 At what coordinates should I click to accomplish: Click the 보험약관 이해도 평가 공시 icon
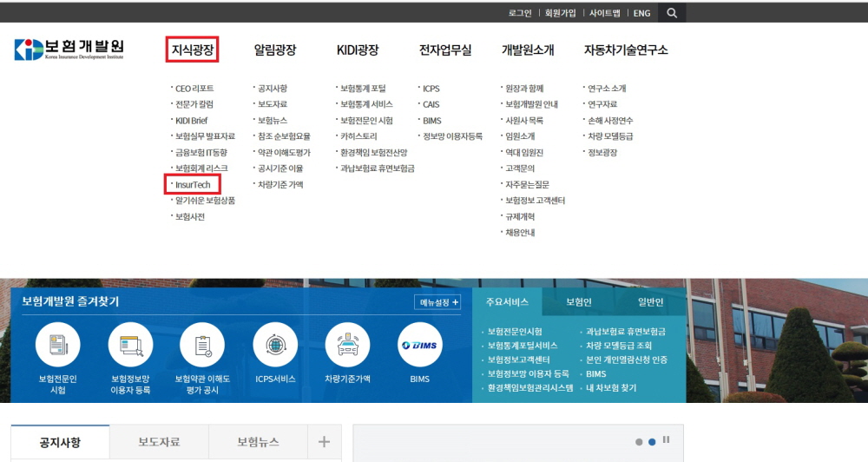pyautogui.click(x=202, y=345)
